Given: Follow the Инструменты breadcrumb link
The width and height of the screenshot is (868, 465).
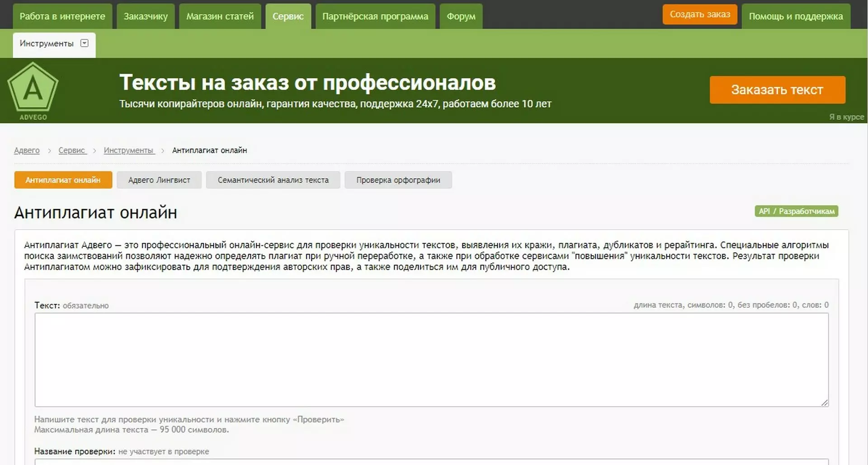Looking at the screenshot, I should tap(129, 150).
